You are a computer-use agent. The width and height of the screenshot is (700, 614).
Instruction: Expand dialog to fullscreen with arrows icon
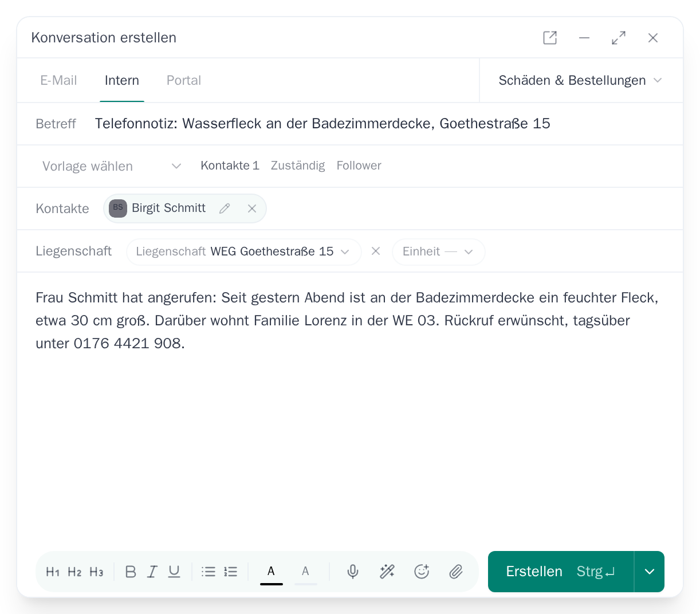click(x=619, y=38)
